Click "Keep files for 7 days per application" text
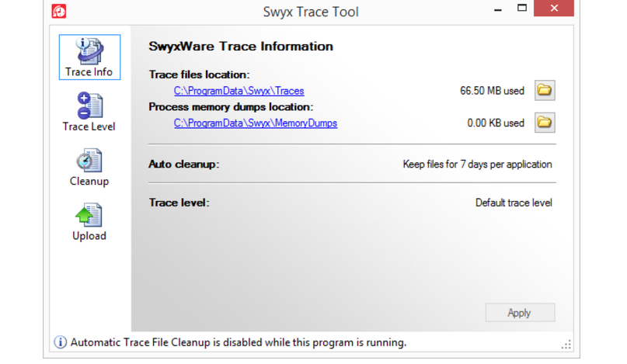The width and height of the screenshot is (627, 364). [x=477, y=165]
